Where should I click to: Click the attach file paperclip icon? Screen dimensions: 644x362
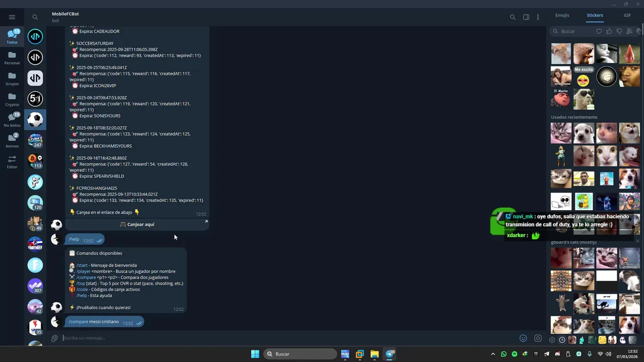point(54,338)
